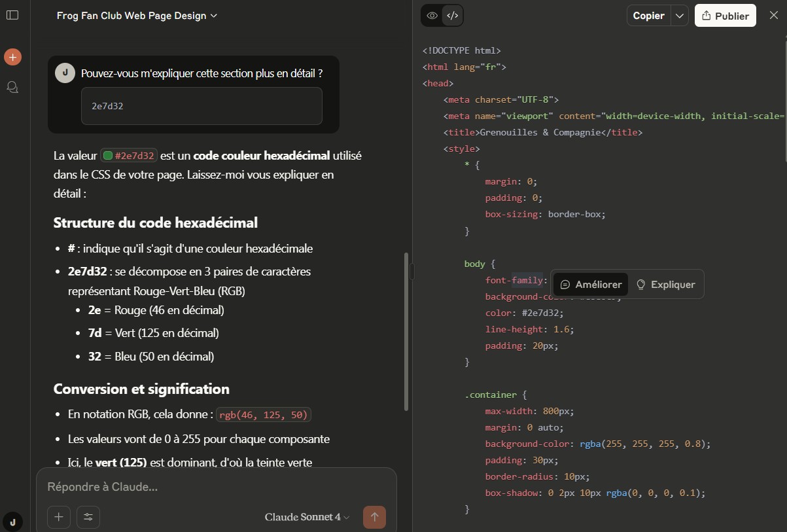
Task: Open the chats history icon
Action: (x=12, y=87)
